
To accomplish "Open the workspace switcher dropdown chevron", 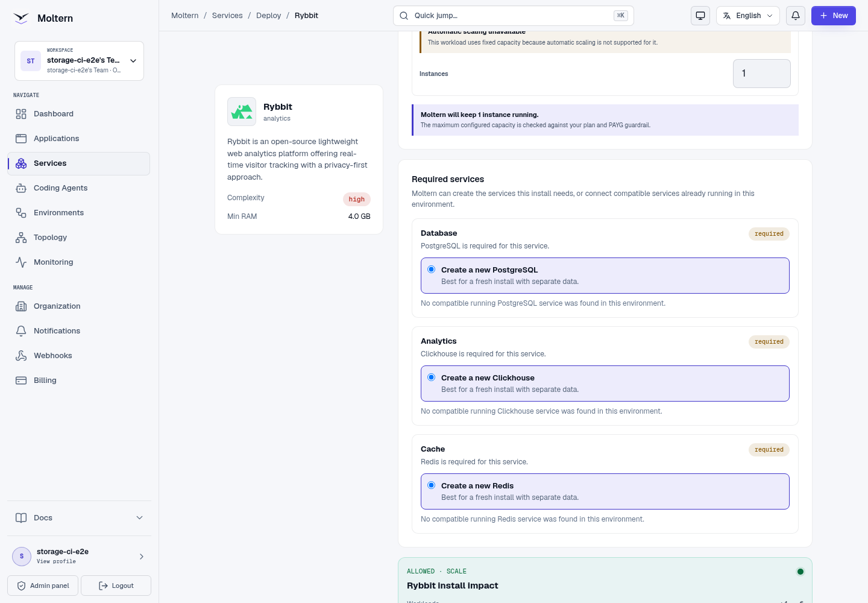I will (133, 61).
